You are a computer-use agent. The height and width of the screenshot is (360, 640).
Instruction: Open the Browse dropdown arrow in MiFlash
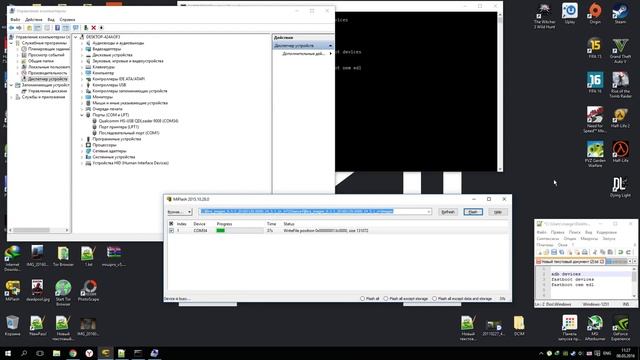pos(190,212)
